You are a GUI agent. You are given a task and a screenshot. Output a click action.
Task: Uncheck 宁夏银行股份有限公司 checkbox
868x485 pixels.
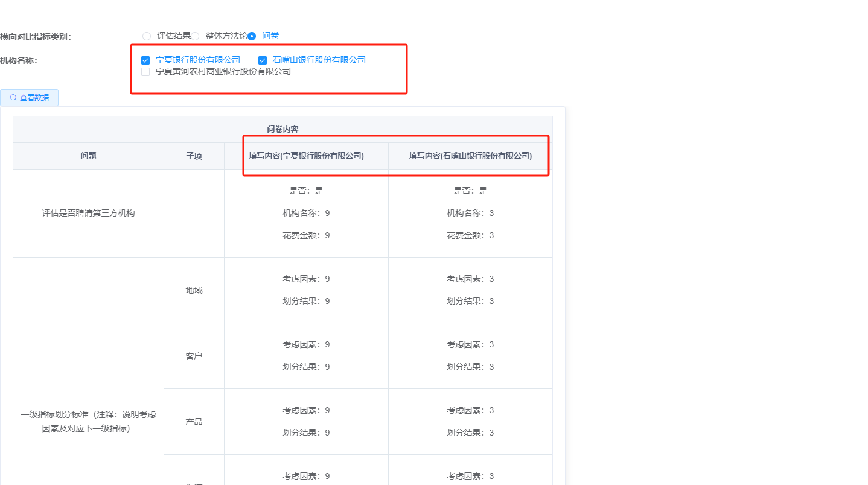(145, 60)
